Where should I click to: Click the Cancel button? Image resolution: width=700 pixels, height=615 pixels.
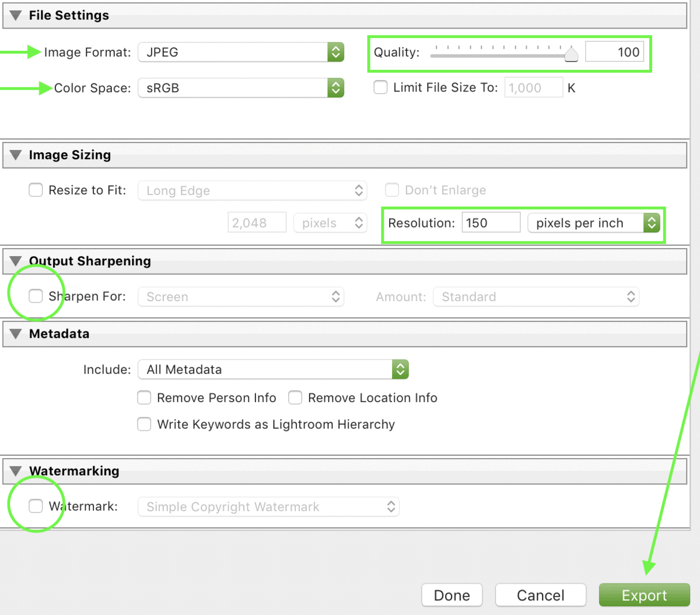(541, 595)
